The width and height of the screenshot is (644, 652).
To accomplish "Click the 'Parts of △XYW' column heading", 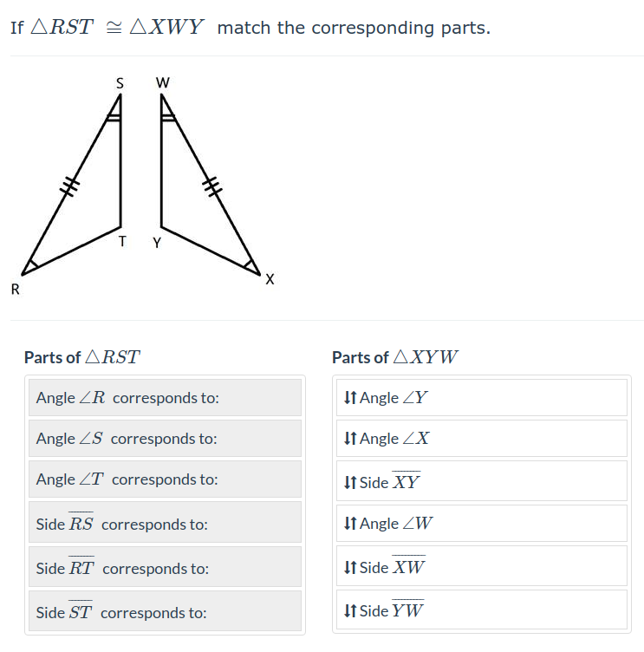I will pos(395,357).
